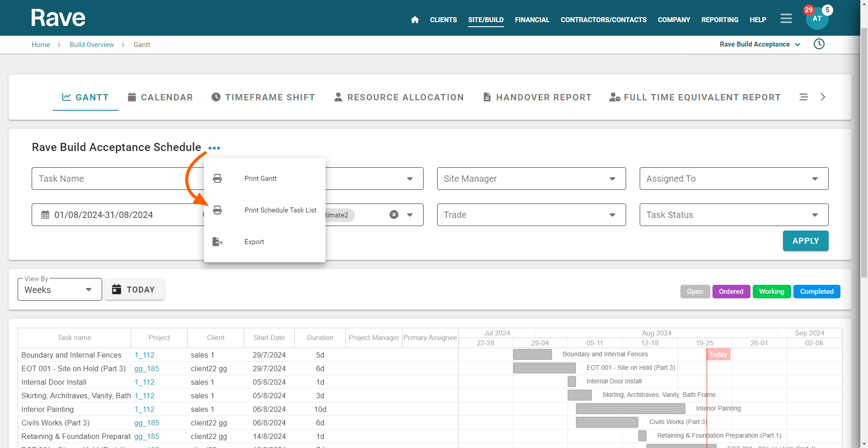Choose Export from the popup menu
The width and height of the screenshot is (868, 448).
[x=264, y=242]
